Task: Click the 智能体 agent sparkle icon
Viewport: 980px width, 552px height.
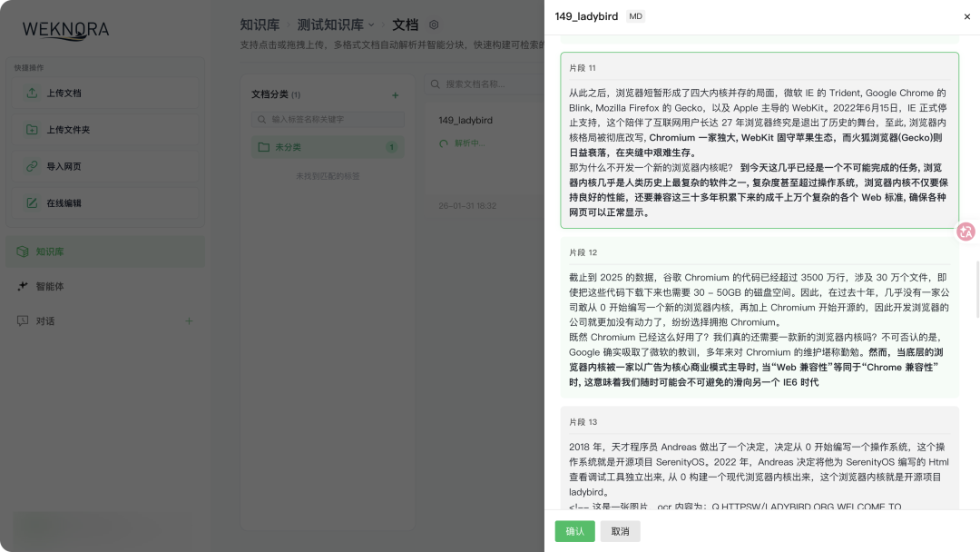Action: [x=23, y=286]
